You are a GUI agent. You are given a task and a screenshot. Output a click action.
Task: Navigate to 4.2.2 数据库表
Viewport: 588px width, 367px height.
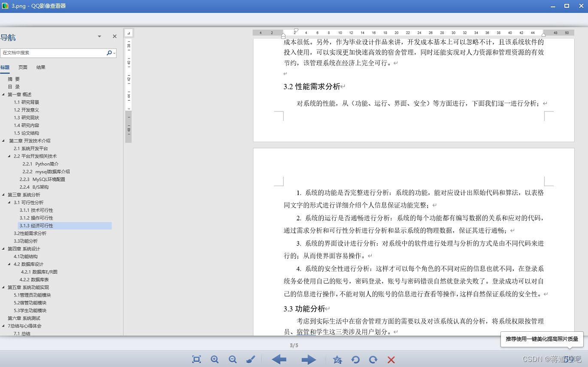pyautogui.click(x=34, y=280)
